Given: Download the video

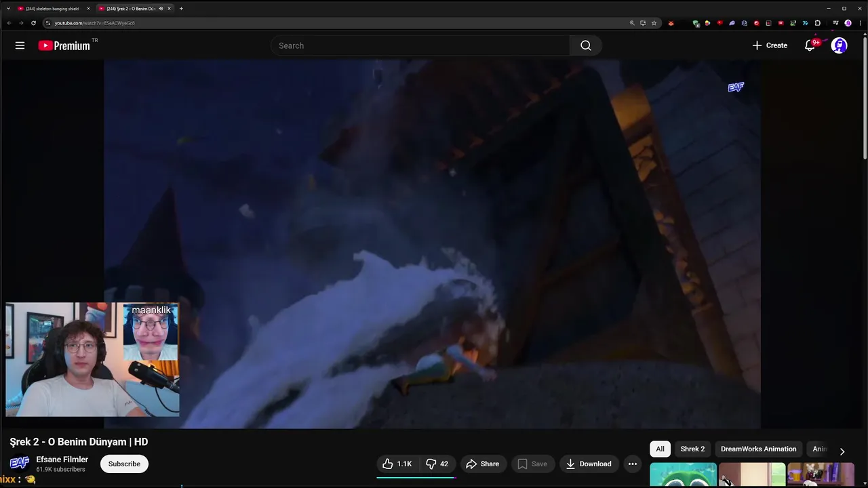Looking at the screenshot, I should 589,464.
